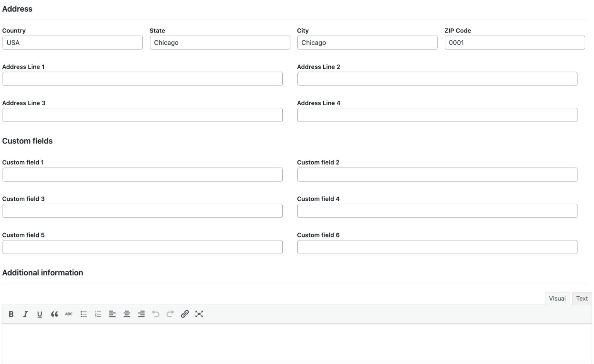Viewport: 594px width, 364px height.
Task: Align text to the right
Action: pyautogui.click(x=141, y=314)
